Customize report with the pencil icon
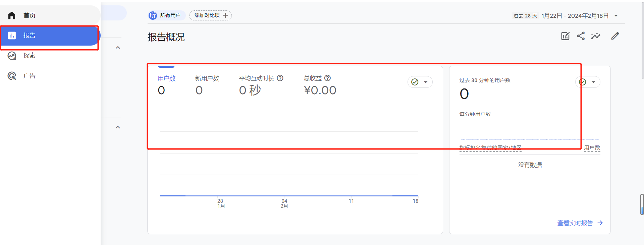Image resolution: width=644 pixels, height=245 pixels. [x=615, y=36]
